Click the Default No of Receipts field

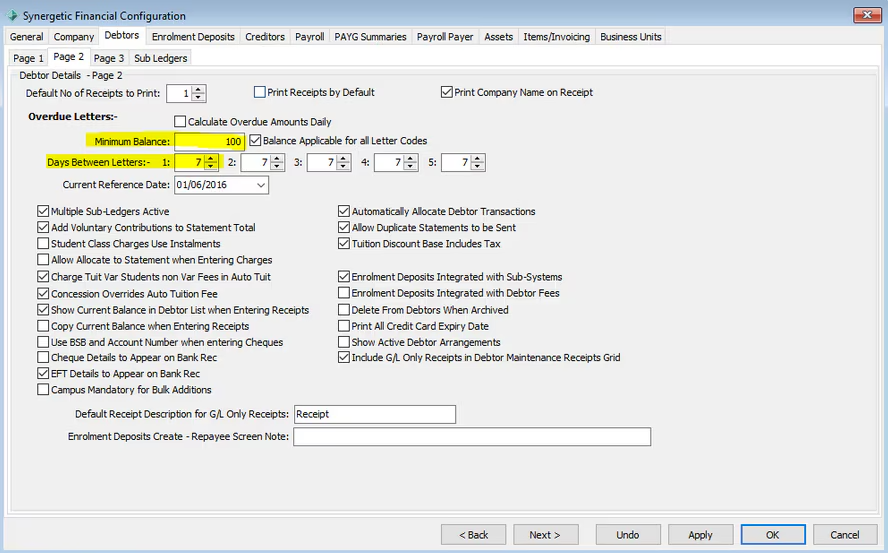click(179, 93)
